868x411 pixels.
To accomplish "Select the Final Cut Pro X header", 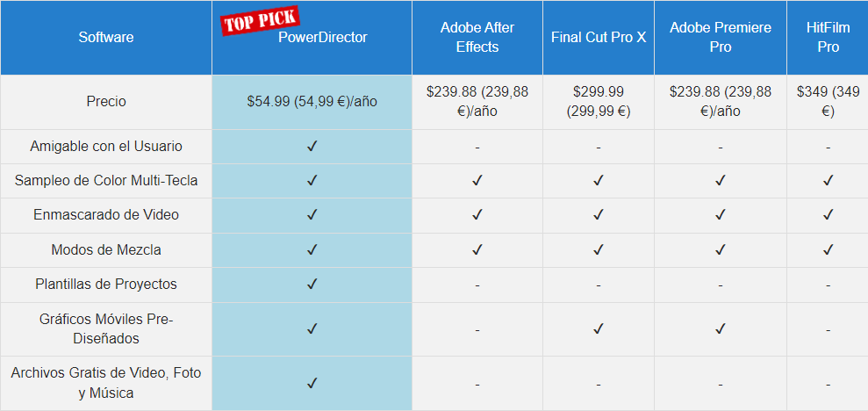I will (x=599, y=37).
